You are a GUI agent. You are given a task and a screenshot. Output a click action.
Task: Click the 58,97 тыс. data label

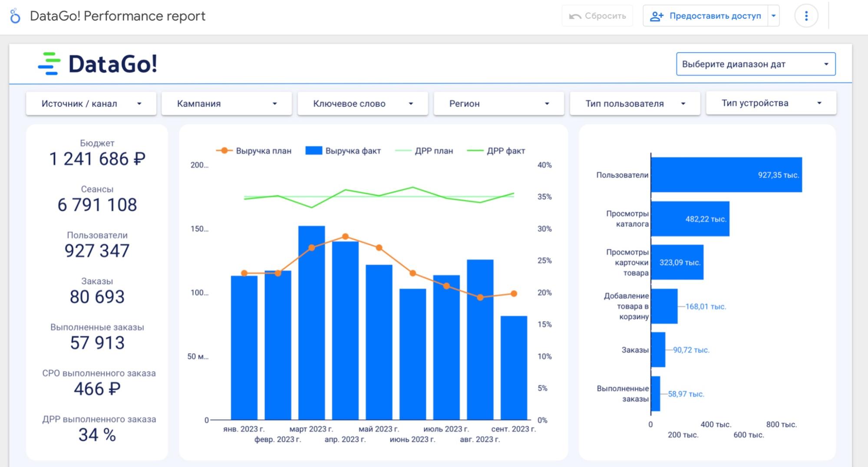[x=686, y=394]
